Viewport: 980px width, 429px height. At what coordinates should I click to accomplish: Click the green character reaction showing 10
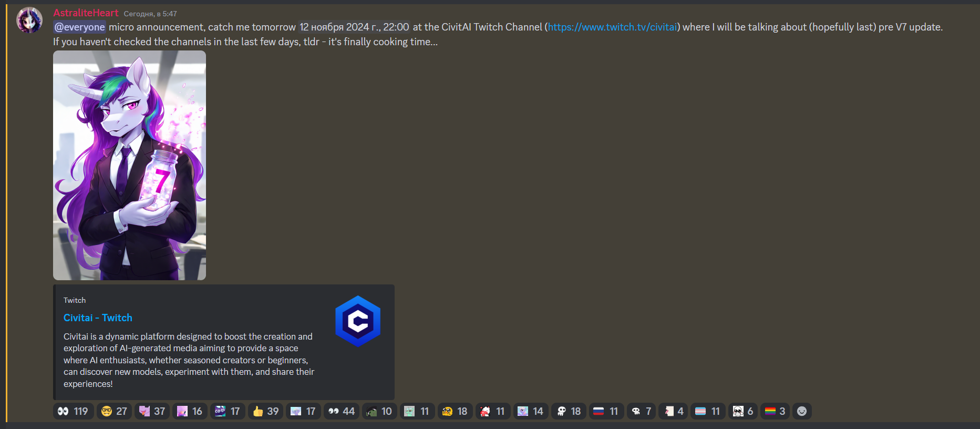click(x=379, y=411)
